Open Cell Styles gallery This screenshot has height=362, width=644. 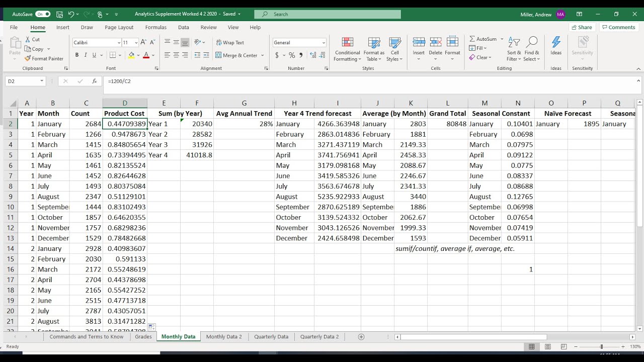pos(395,49)
